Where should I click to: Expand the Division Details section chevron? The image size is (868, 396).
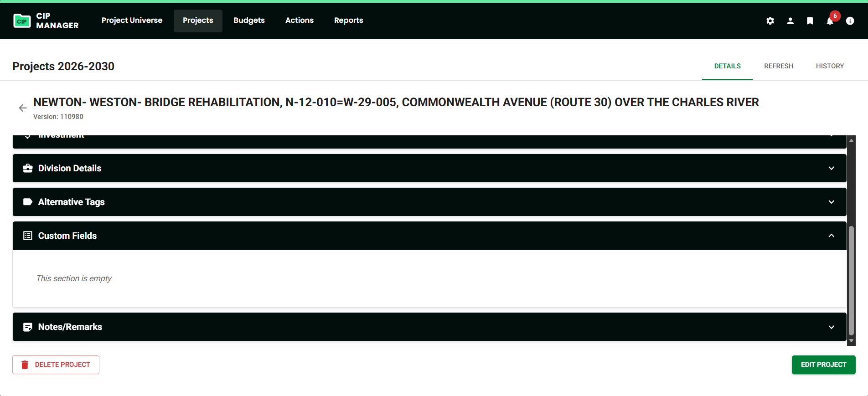coord(831,168)
